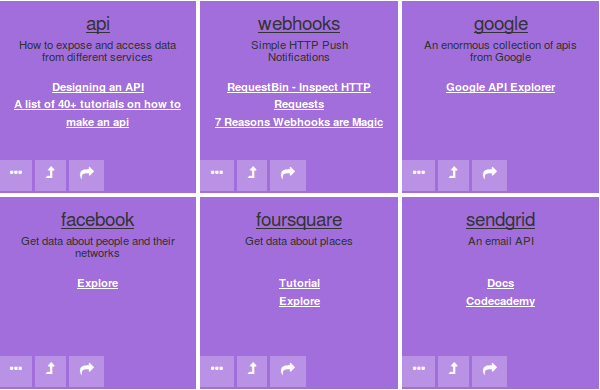Click the up arrow icon on the api card
600x390 pixels.
tap(51, 175)
